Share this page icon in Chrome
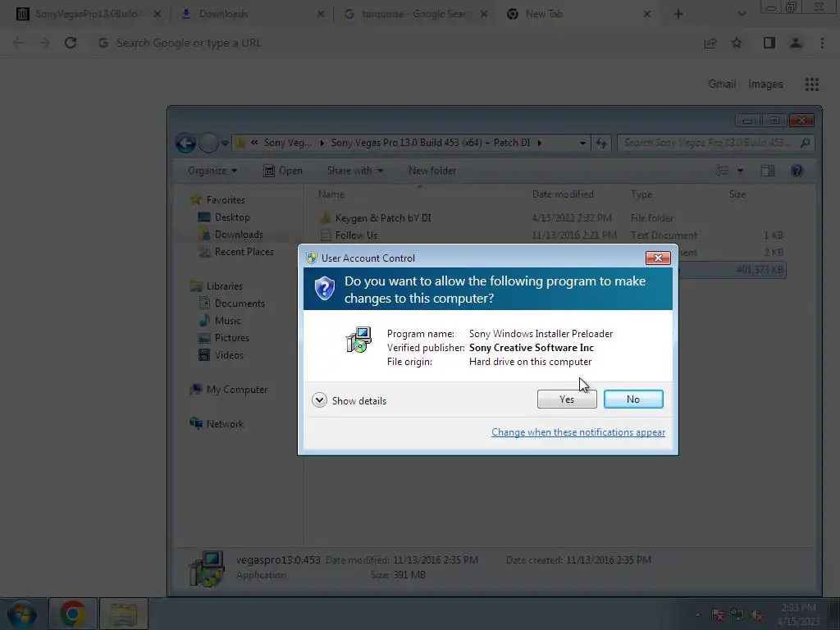 pos(710,43)
